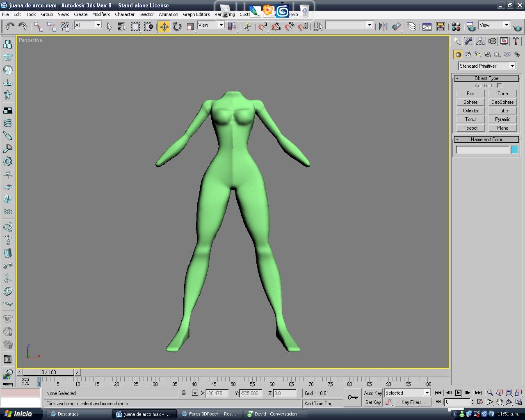This screenshot has height=420, width=525.
Task: Collapse the Object Type rollout
Action: coord(486,78)
